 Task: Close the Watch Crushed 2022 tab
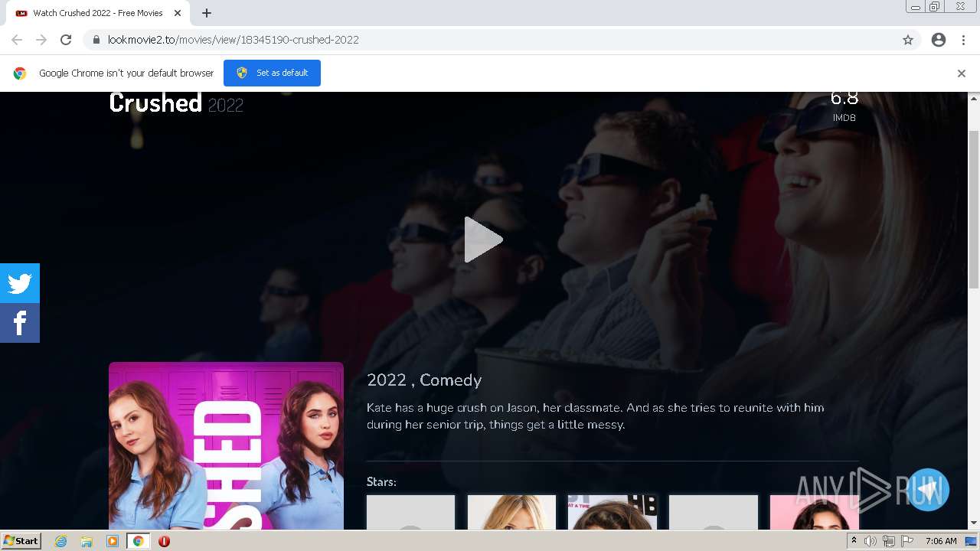point(178,13)
